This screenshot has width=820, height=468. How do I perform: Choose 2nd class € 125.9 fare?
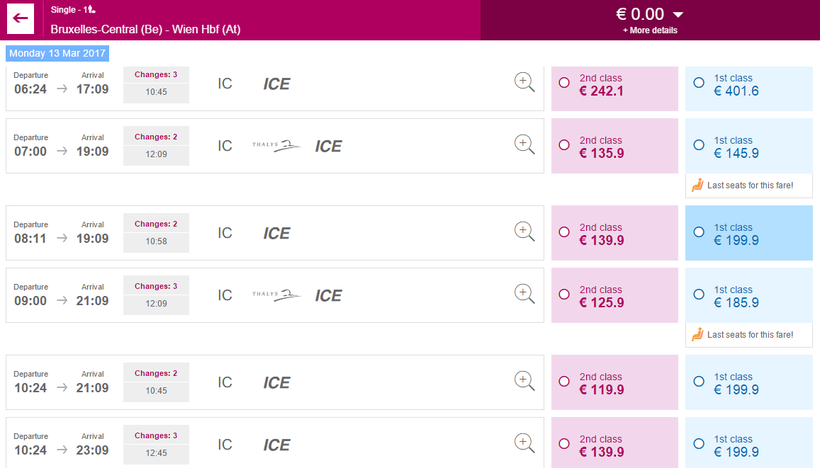[564, 295]
